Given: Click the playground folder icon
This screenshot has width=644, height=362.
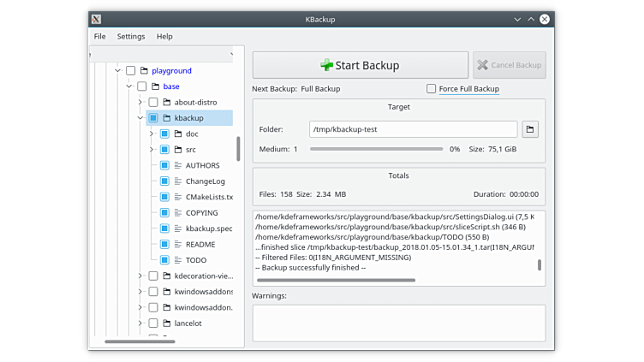Looking at the screenshot, I should tap(144, 71).
